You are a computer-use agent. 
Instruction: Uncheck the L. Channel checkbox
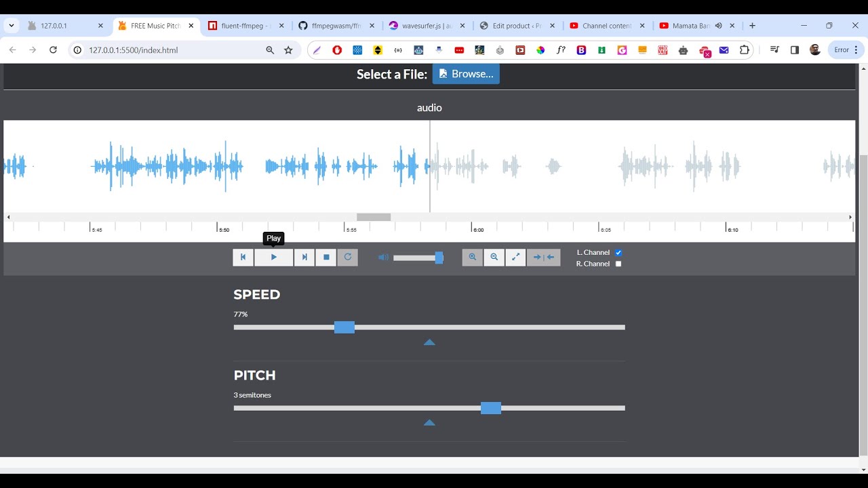click(x=618, y=253)
